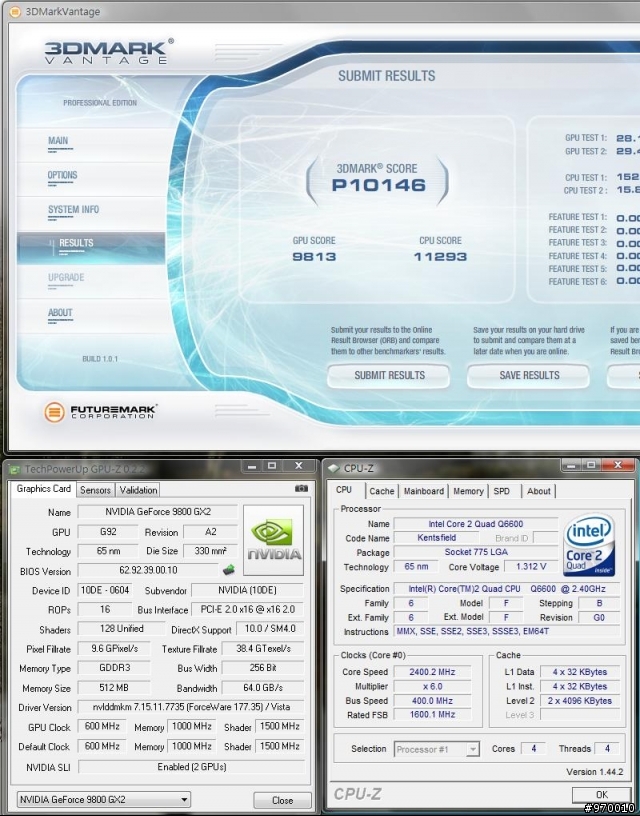Click the 'BUILD 1.0.1' text in 3DMark
640x816 pixels.
pos(100,359)
